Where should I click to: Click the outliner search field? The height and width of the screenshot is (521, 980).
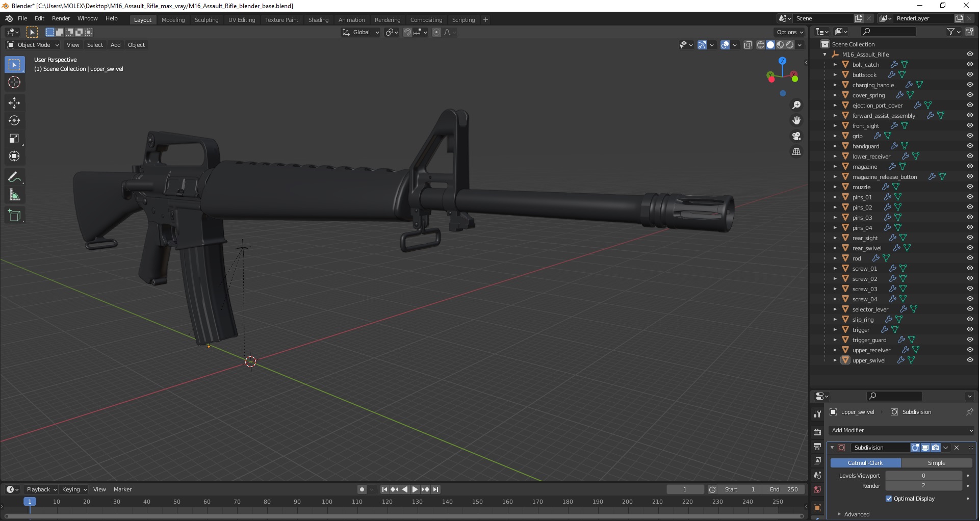pyautogui.click(x=888, y=32)
